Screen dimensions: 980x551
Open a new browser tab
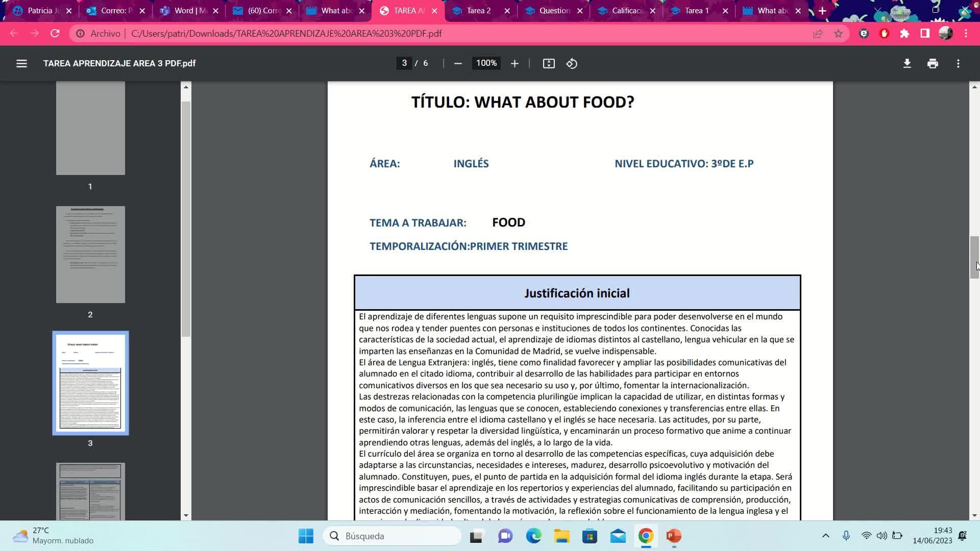pos(822,11)
